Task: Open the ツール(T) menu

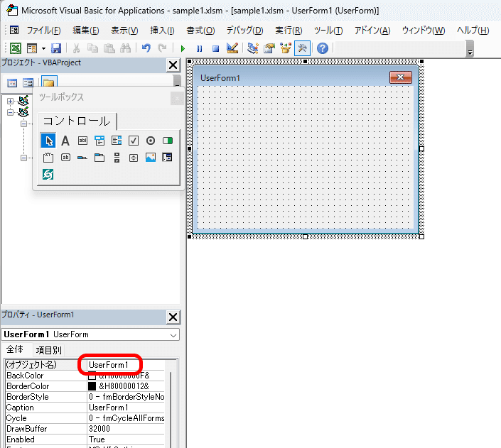Action: (x=328, y=31)
